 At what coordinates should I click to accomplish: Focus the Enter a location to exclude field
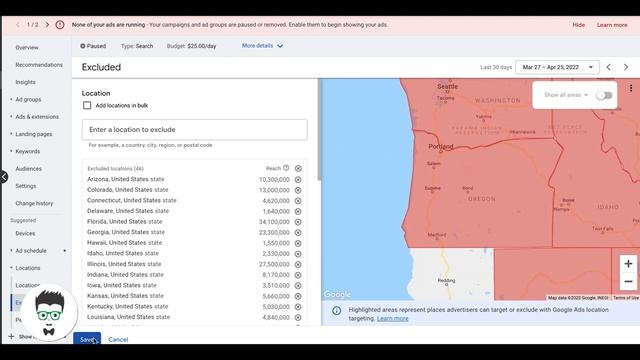195,130
